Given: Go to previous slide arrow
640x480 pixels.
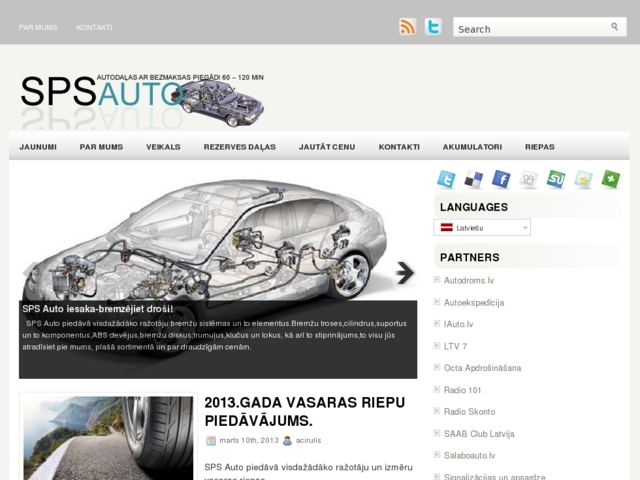Looking at the screenshot, I should point(31,271).
